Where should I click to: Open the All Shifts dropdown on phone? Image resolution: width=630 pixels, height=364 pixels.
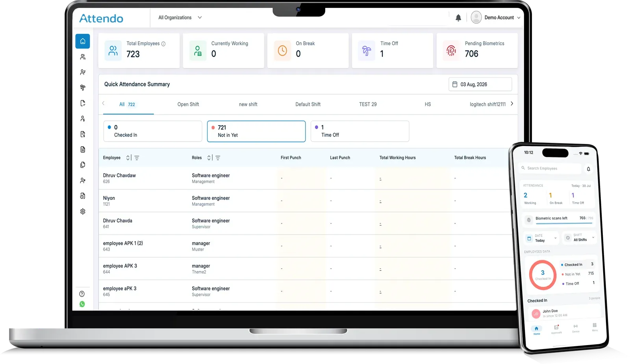[580, 237]
